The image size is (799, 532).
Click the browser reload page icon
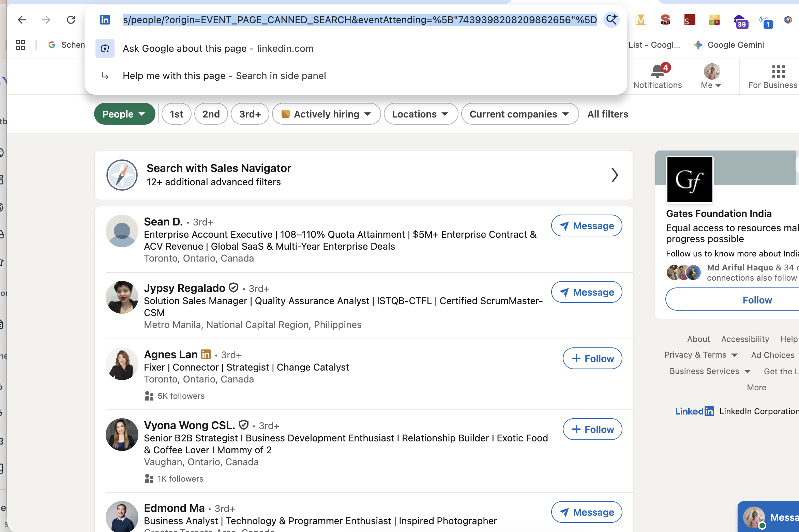click(71, 20)
